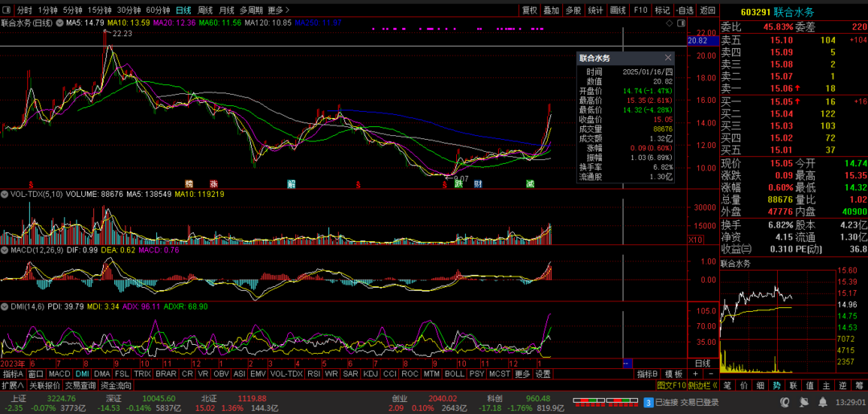868x414 pixels.
Task: Toggle the 画线 drawing tools
Action: (618, 10)
